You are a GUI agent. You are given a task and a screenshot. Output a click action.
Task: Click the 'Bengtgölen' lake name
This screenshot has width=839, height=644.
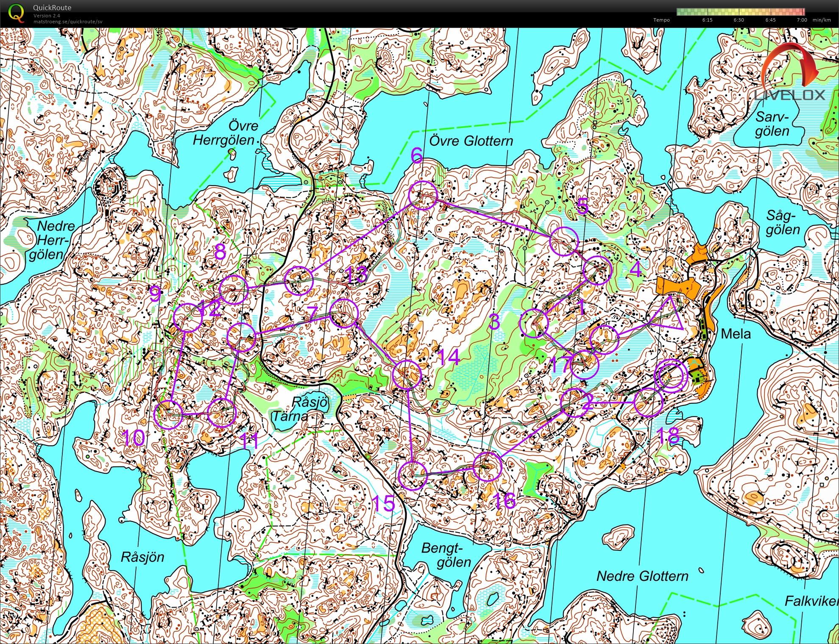click(446, 555)
